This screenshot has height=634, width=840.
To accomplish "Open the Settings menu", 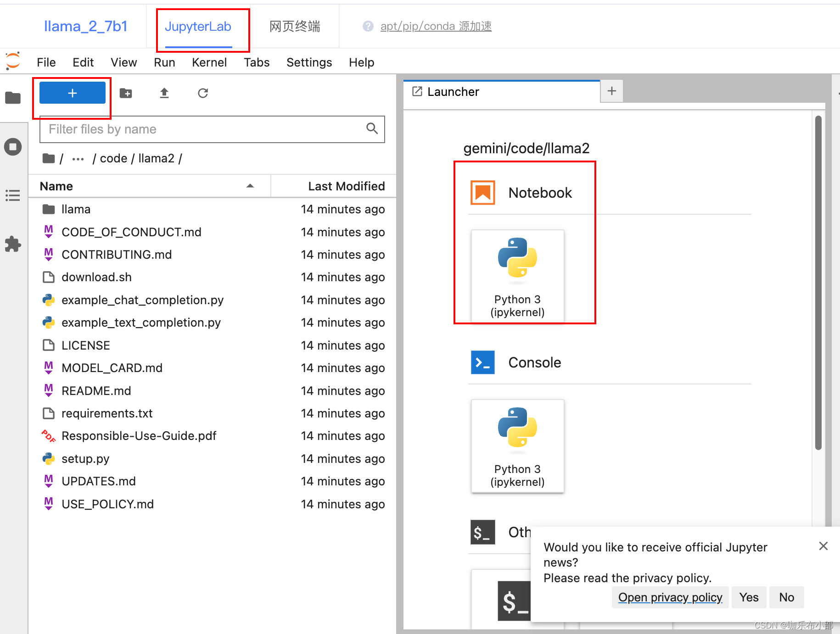I will pyautogui.click(x=309, y=62).
